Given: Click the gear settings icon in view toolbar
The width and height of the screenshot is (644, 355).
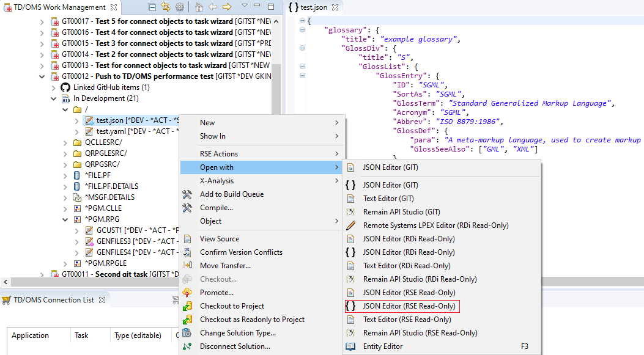Looking at the screenshot, I should point(180,7).
